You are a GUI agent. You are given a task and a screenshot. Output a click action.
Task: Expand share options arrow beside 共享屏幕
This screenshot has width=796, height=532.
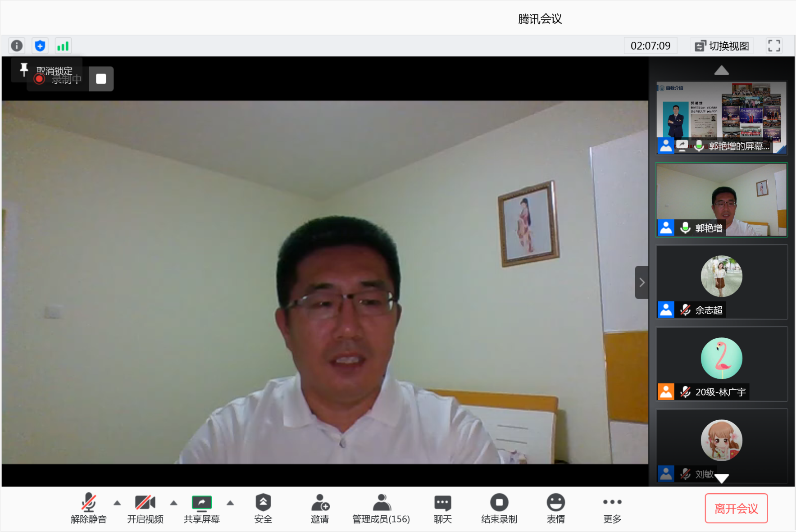pyautogui.click(x=230, y=503)
